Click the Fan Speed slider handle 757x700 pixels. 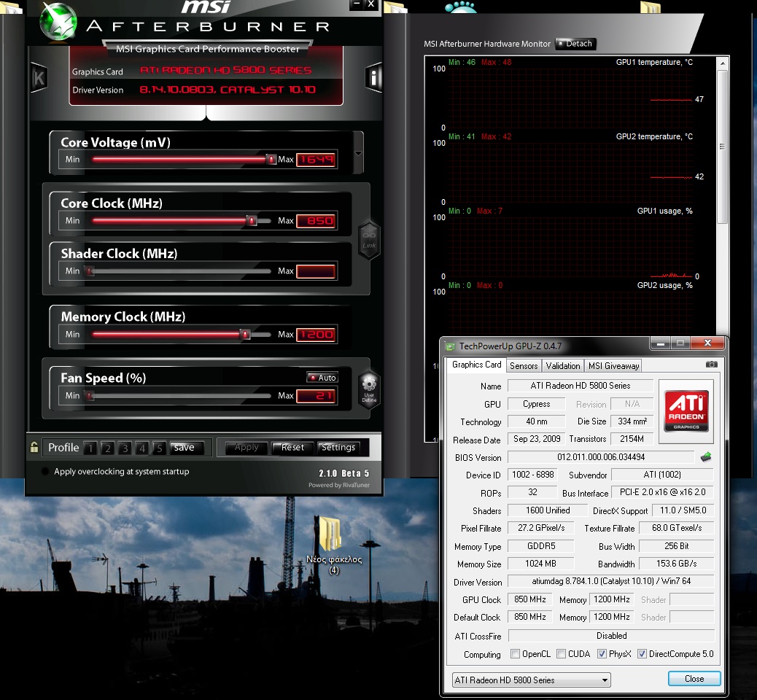(90, 395)
